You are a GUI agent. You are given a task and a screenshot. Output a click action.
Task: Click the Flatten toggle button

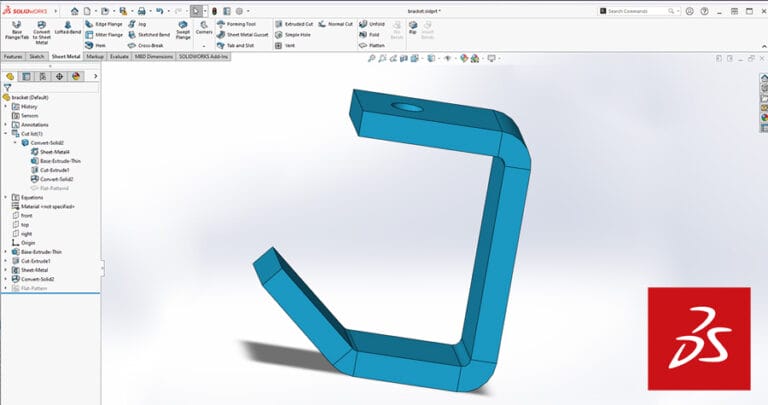coord(371,45)
